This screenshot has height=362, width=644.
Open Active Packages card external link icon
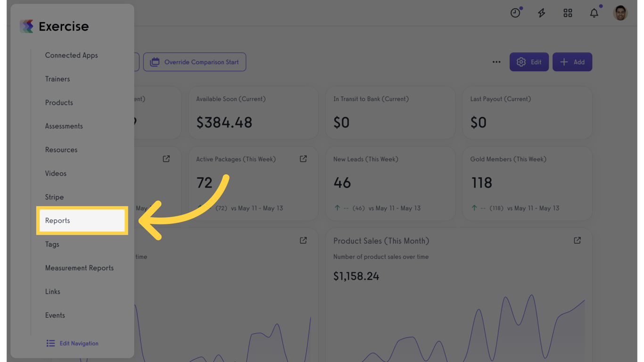[303, 159]
